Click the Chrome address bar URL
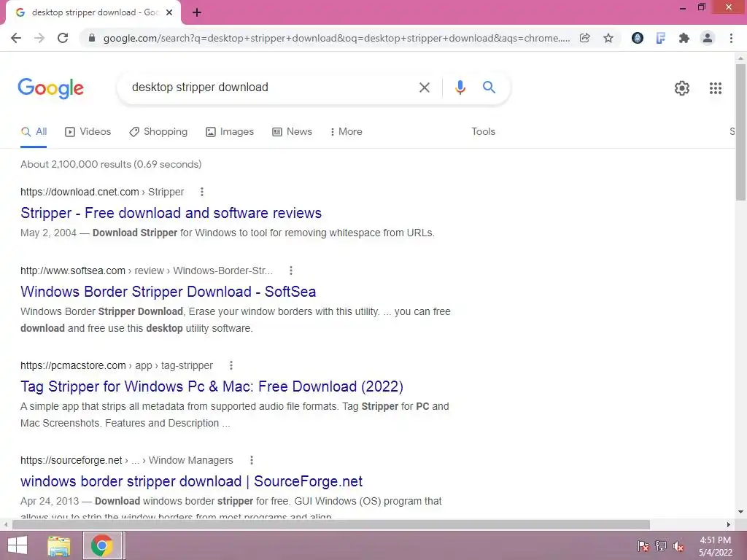 [x=336, y=38]
